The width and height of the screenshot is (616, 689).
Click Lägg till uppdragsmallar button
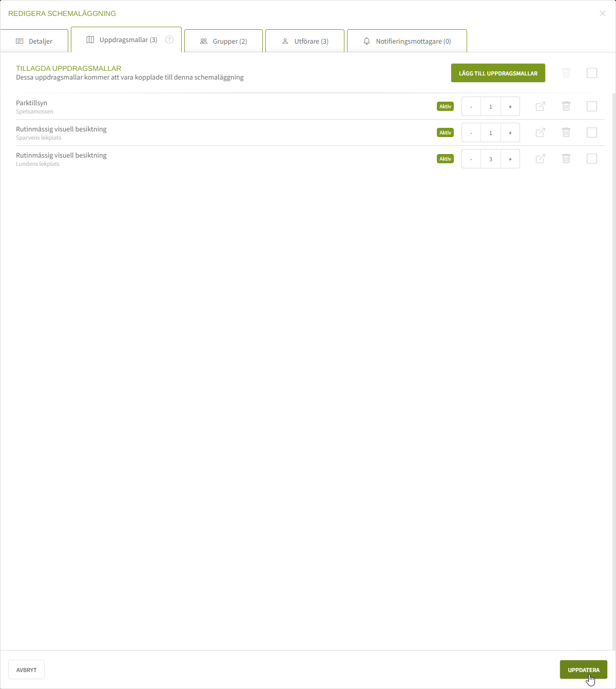coord(498,73)
